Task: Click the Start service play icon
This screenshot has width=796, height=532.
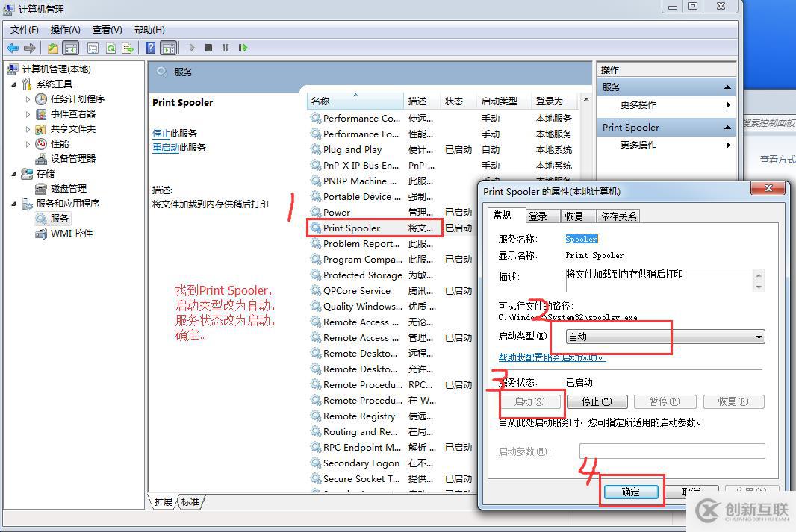Action: [191, 48]
